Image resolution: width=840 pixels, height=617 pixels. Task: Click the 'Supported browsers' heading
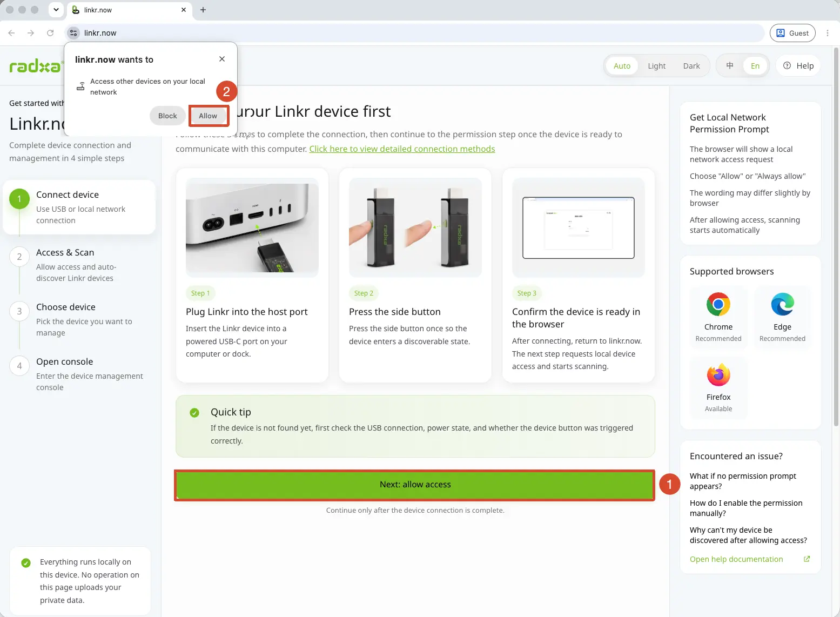[x=731, y=271]
